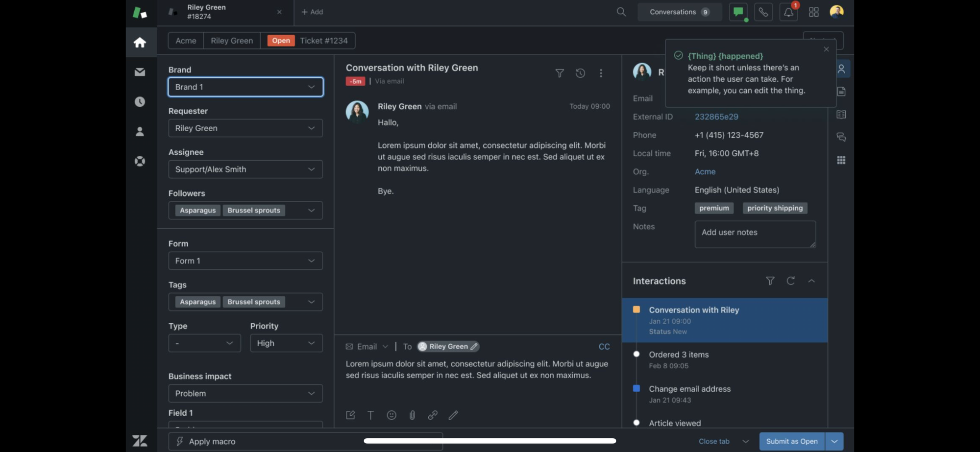Screen dimensions: 980x452
Task: Switch reply channel via Email dropdown
Action: (367, 347)
